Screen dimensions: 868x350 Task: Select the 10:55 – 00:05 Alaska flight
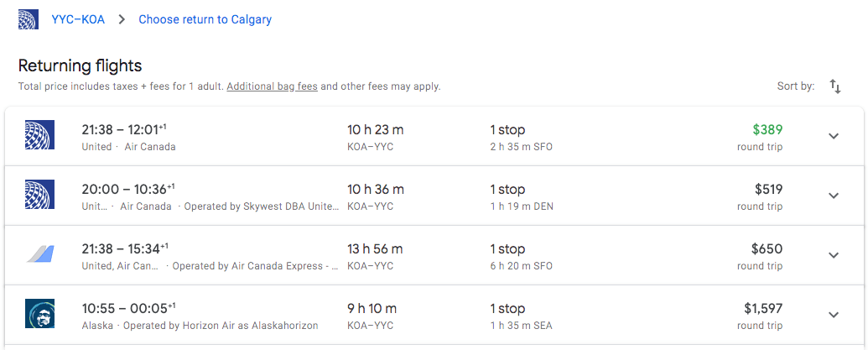tap(434, 315)
